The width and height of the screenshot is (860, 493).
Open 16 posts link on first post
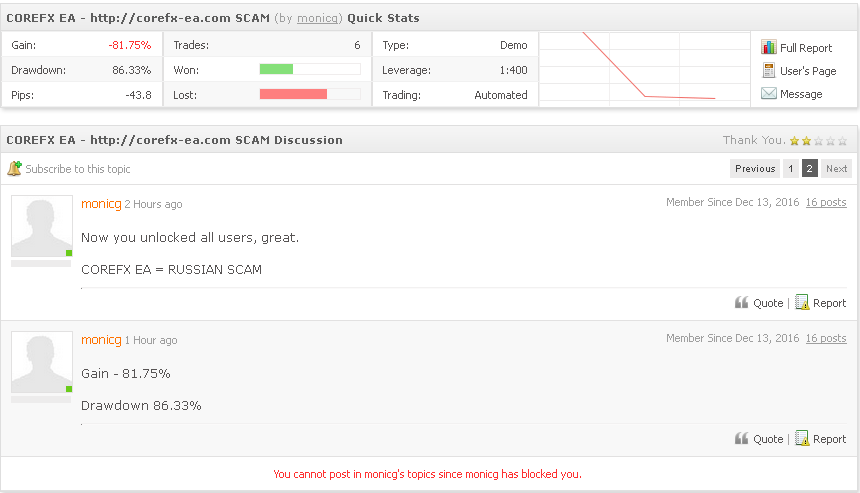click(x=826, y=202)
